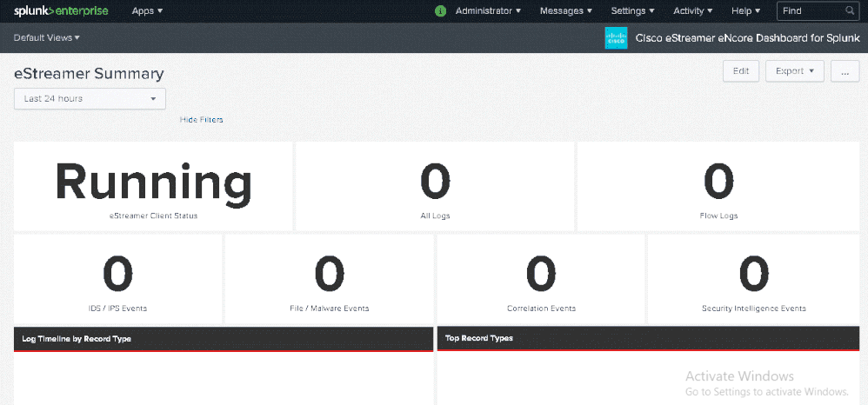Open the Settings menu
The height and width of the screenshot is (405, 868).
tap(632, 10)
